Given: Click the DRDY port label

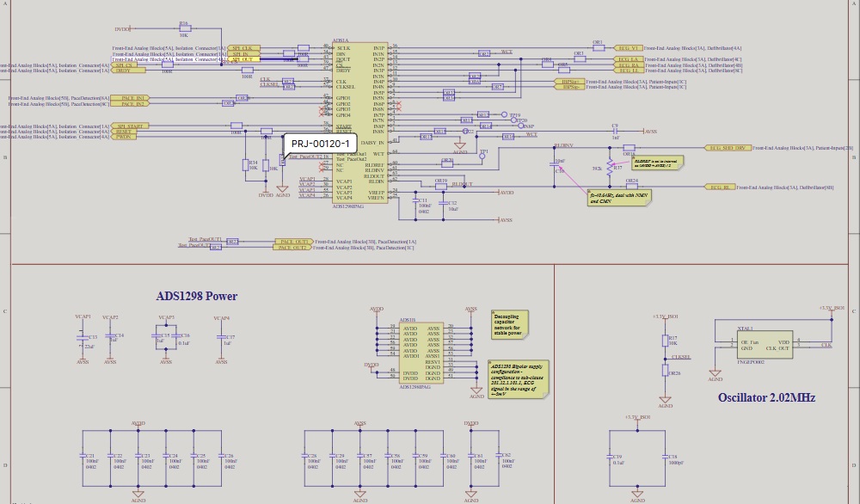Looking at the screenshot, I should 130,71.
